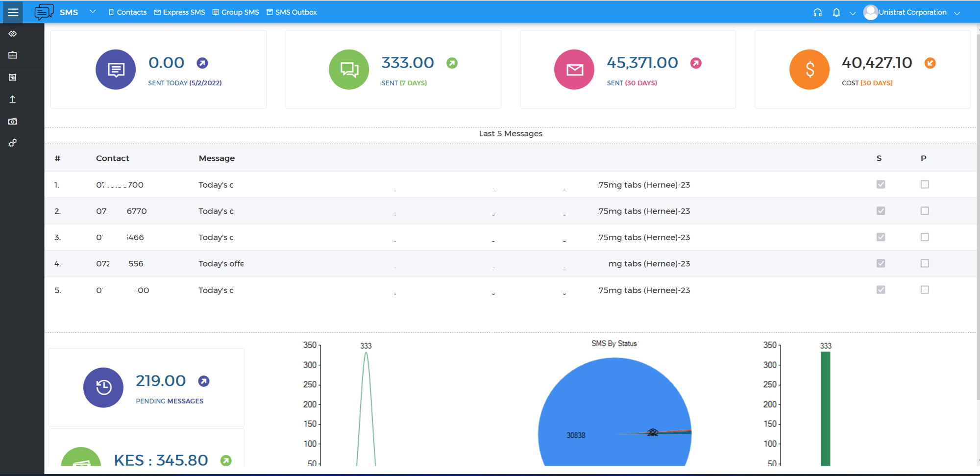Toggle the S checkbox in row 1

881,184
